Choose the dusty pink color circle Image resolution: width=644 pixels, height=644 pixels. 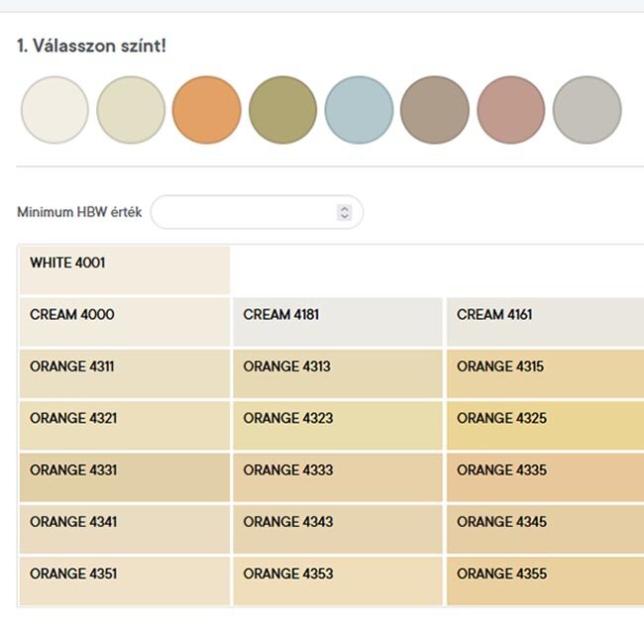(511, 110)
